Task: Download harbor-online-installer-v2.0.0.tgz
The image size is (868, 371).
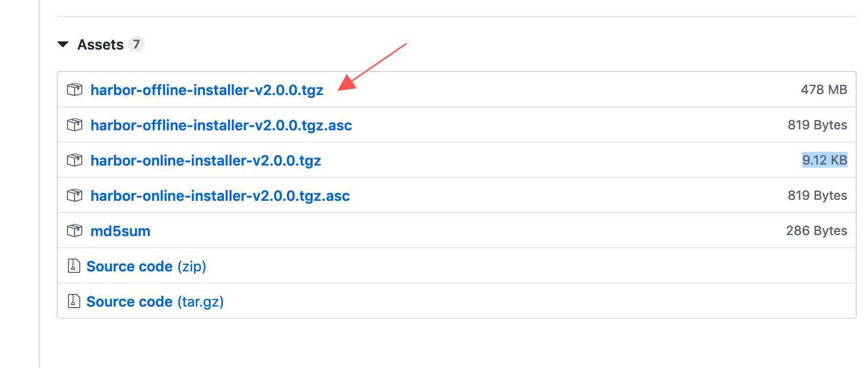Action: coord(205,160)
